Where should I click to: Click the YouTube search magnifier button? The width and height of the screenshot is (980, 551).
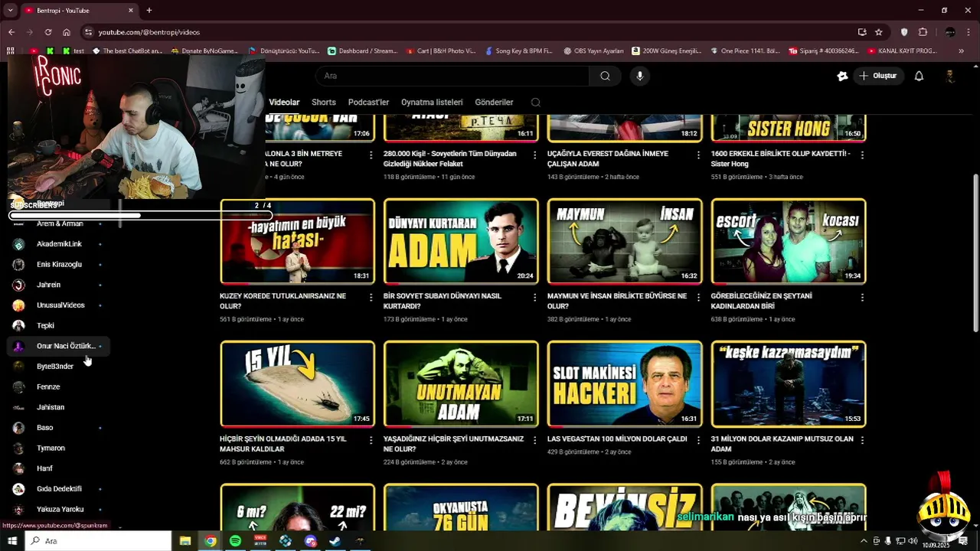click(605, 76)
